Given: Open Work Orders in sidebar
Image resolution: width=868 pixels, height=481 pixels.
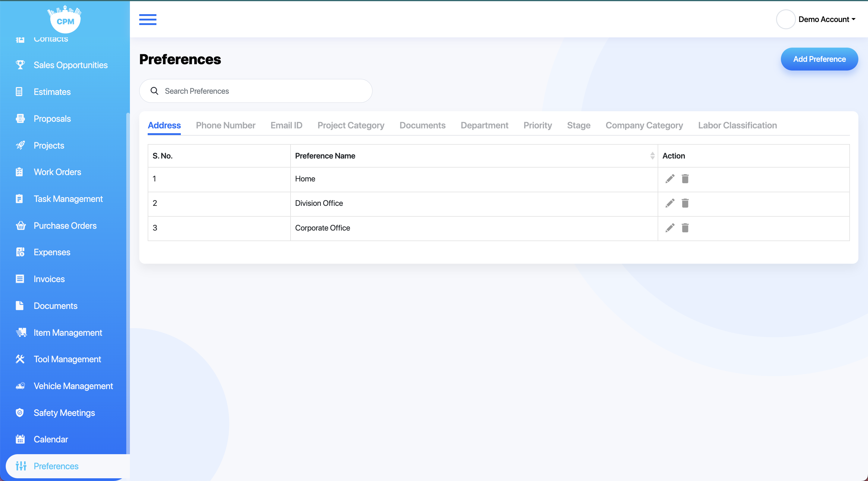Looking at the screenshot, I should coord(57,172).
